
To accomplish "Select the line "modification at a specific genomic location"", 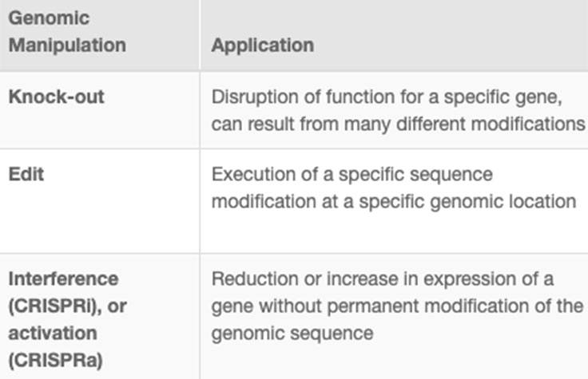I will [x=393, y=201].
